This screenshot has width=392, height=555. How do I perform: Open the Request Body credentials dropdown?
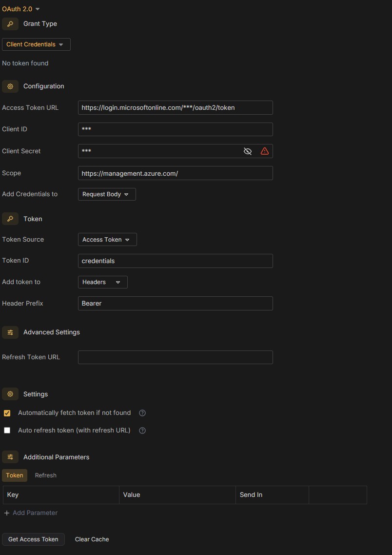tap(107, 194)
